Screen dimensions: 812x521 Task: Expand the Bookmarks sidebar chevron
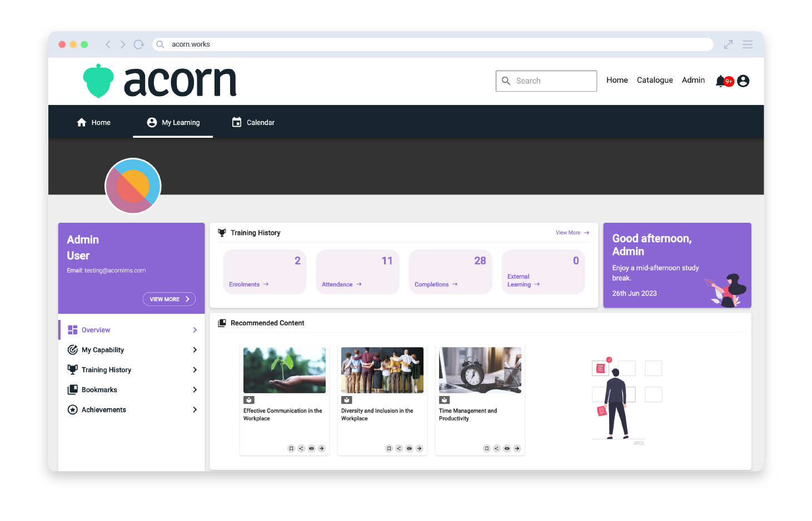[x=195, y=389]
